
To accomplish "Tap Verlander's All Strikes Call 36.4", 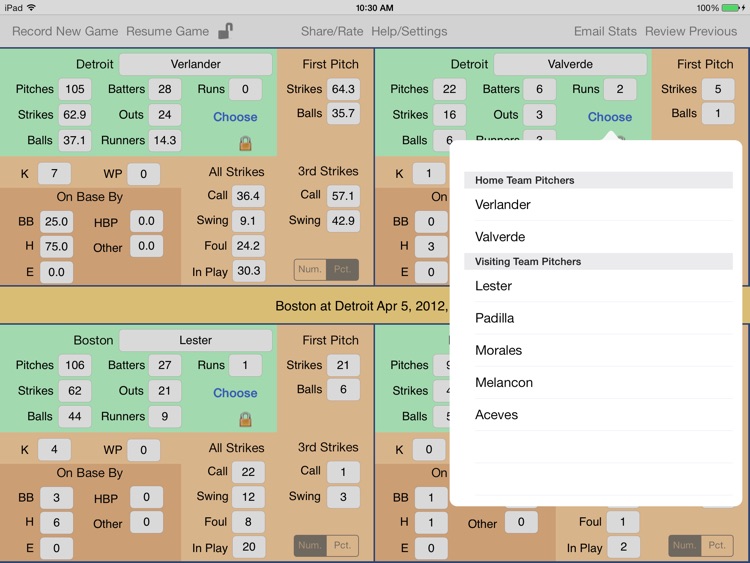I will 248,196.
